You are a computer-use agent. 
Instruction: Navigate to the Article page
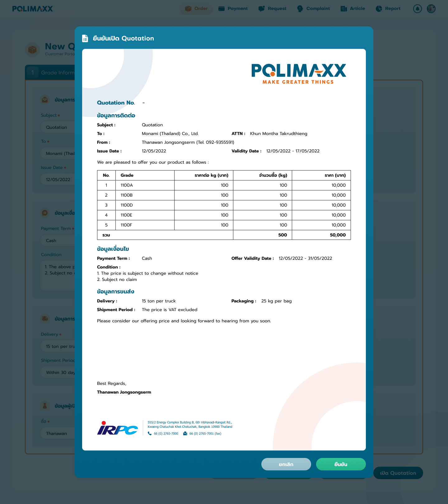352,9
